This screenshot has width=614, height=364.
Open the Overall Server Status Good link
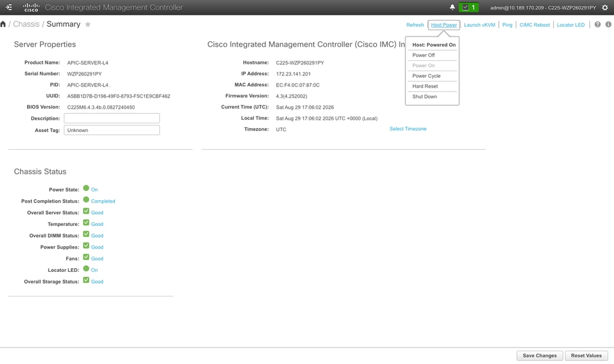[x=97, y=213]
